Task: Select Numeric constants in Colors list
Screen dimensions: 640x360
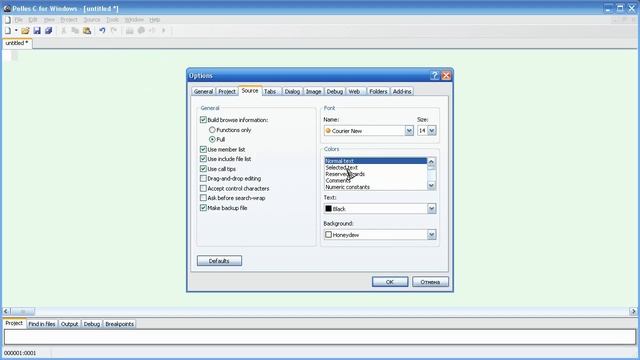Action: pos(376,187)
